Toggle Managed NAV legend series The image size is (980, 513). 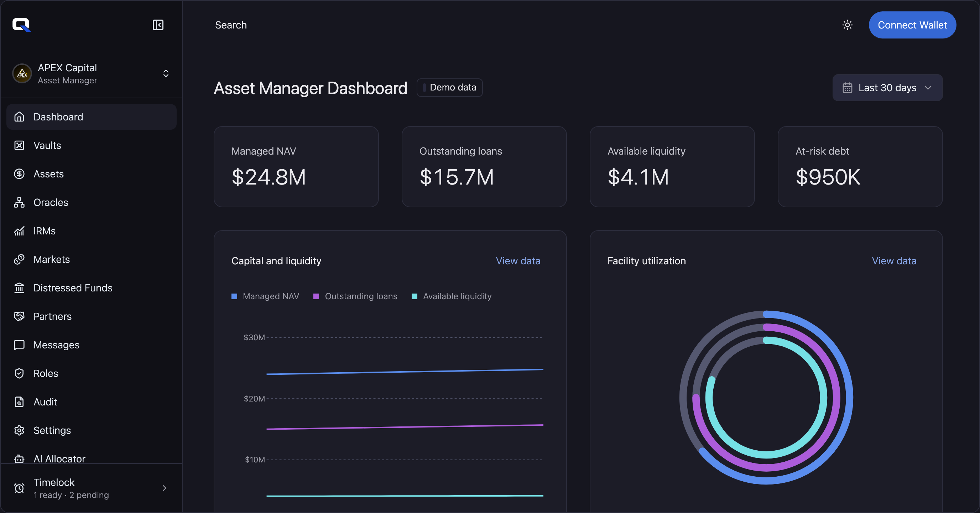point(265,296)
